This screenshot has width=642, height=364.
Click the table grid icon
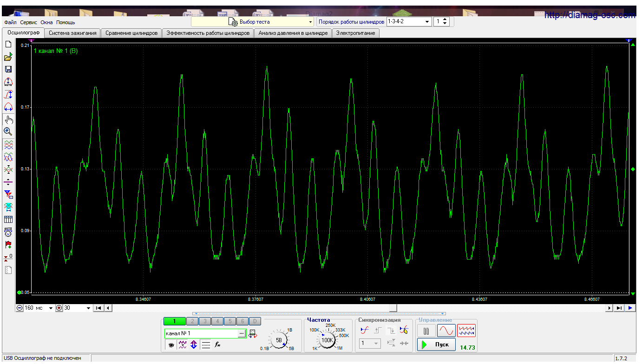click(8, 219)
